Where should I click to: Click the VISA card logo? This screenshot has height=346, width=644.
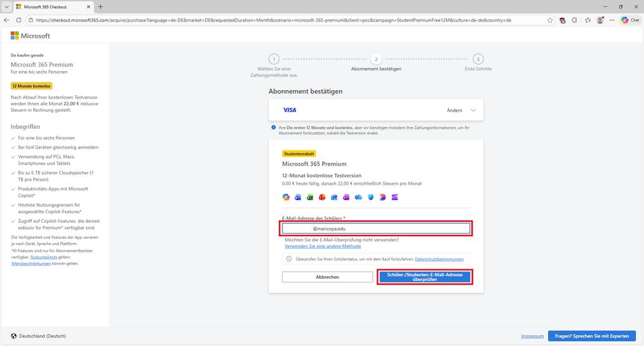290,110
